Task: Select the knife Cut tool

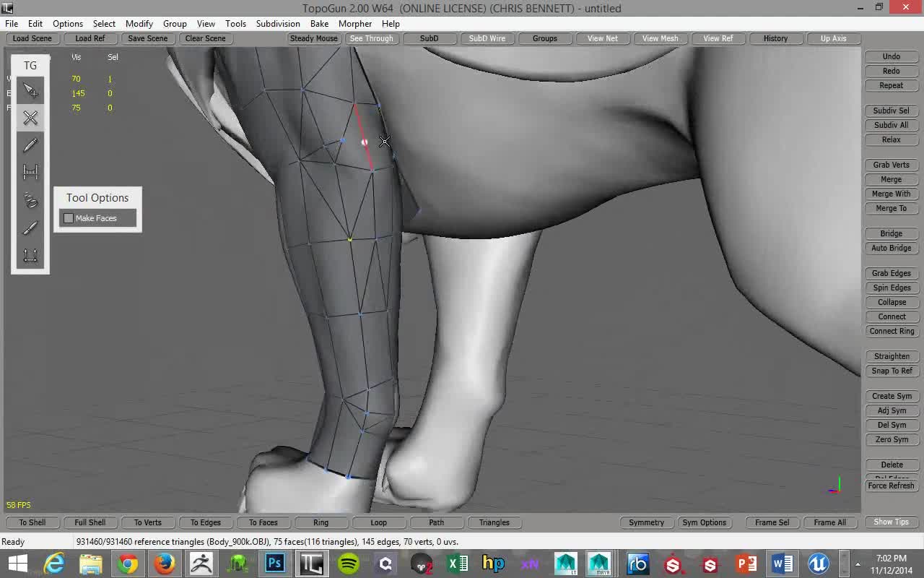Action: point(30,228)
